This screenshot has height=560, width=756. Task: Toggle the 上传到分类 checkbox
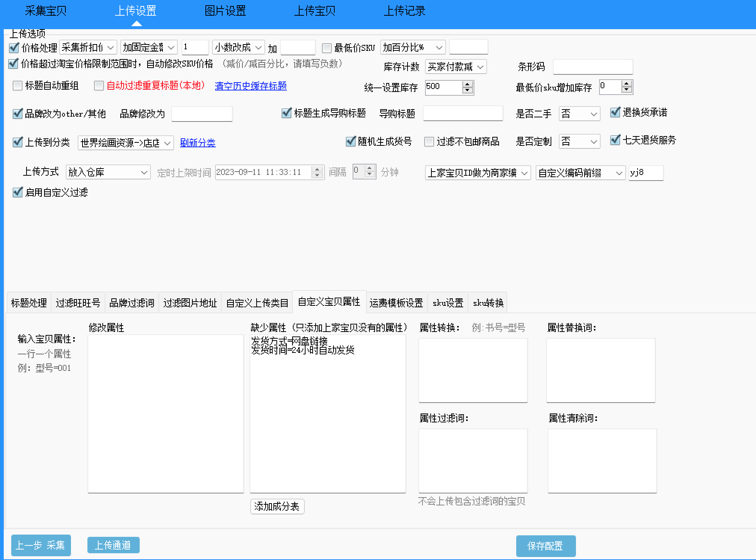pyautogui.click(x=18, y=142)
